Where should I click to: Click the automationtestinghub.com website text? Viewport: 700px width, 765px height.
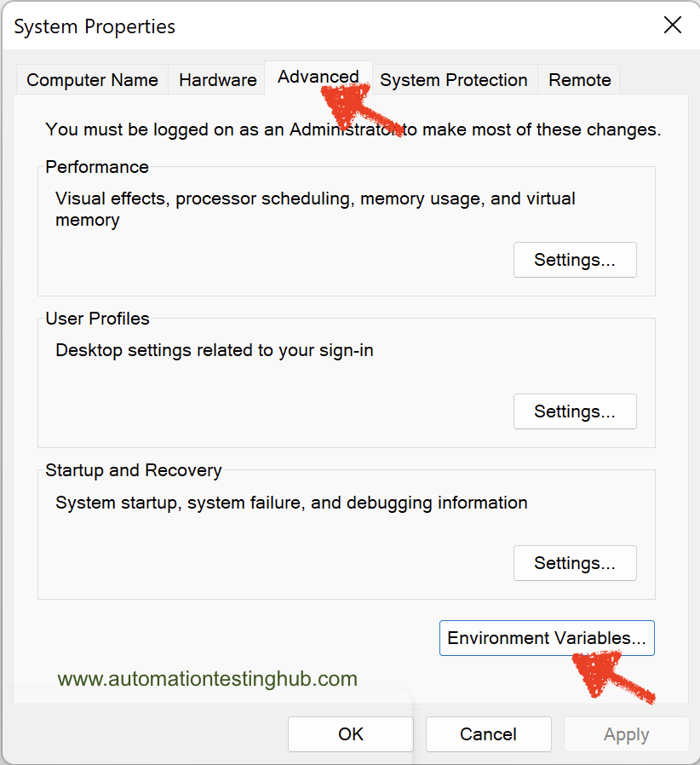point(207,679)
